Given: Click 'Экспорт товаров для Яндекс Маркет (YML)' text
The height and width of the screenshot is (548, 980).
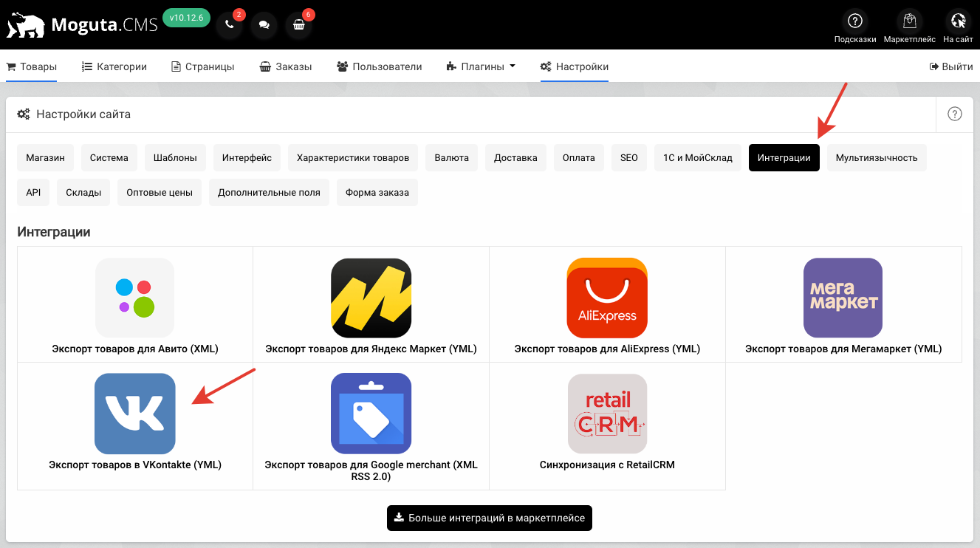Looking at the screenshot, I should pos(371,349).
